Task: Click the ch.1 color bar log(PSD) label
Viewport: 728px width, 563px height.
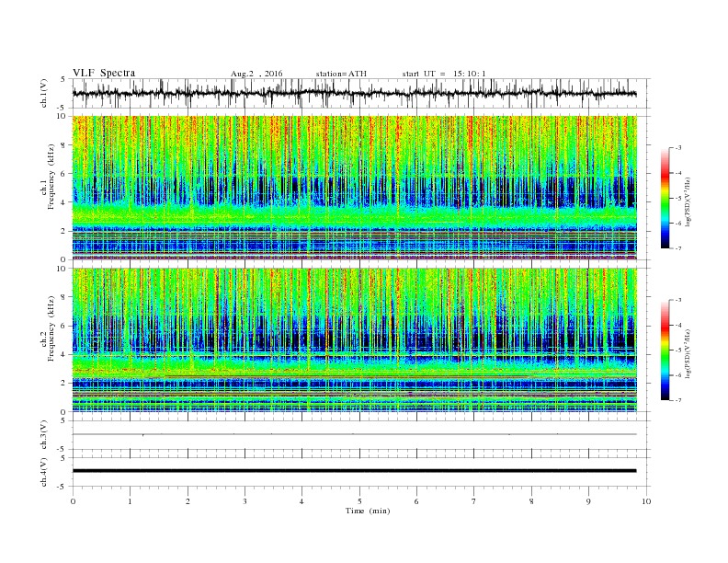Action: click(688, 202)
